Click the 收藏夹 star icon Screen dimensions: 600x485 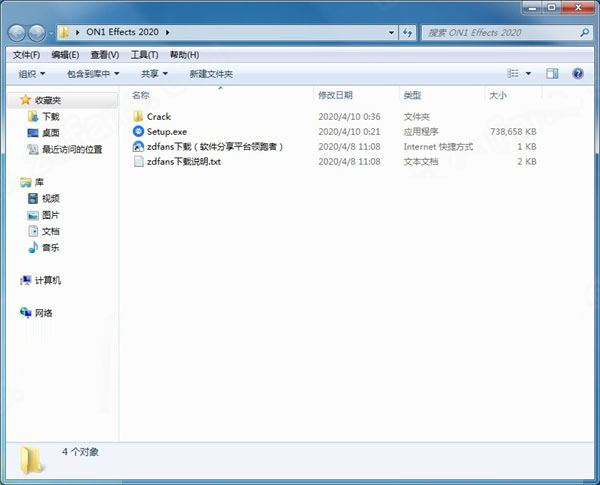(25, 100)
